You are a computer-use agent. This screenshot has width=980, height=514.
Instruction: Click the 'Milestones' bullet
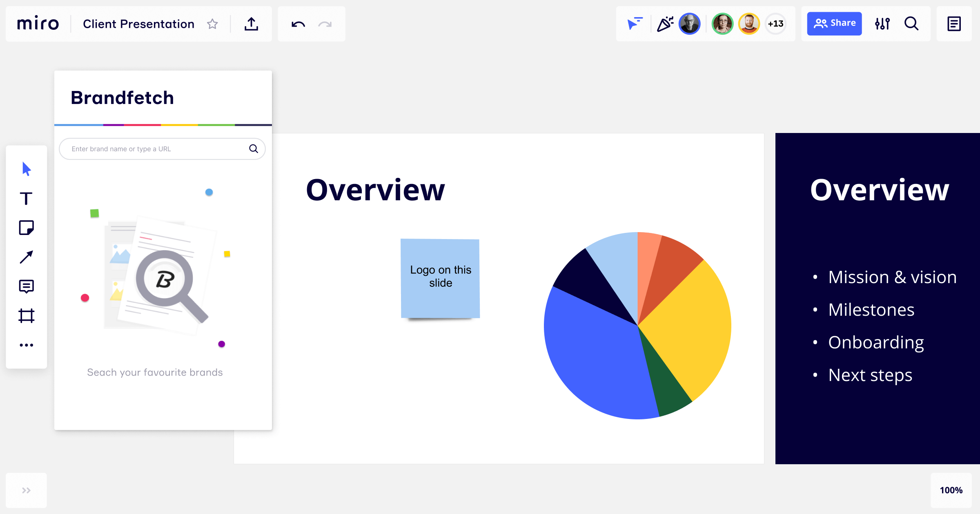[x=871, y=310]
